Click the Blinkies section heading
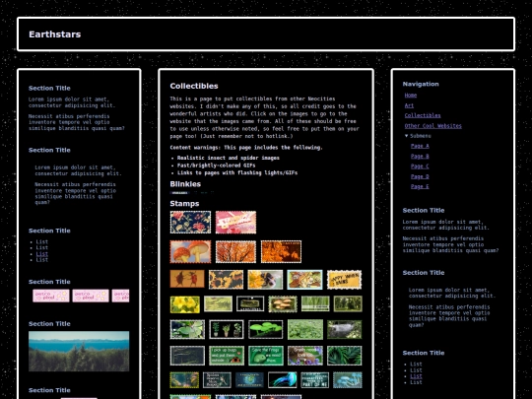Viewport: 532px width, 399px height. (x=185, y=184)
